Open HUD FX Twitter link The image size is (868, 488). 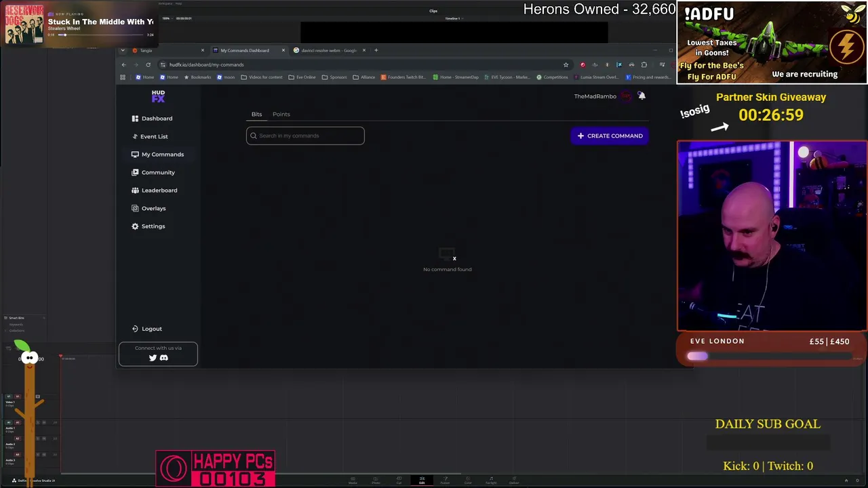tap(153, 358)
